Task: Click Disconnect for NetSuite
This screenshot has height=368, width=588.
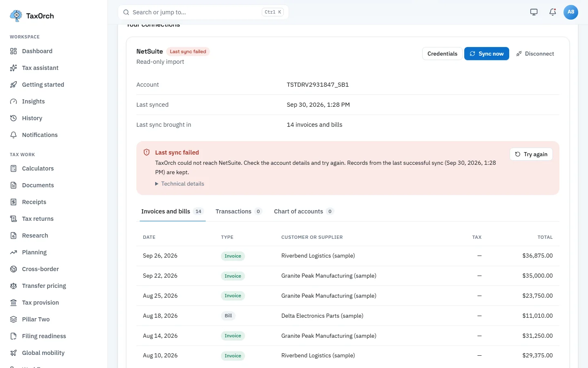Action: [x=535, y=54]
